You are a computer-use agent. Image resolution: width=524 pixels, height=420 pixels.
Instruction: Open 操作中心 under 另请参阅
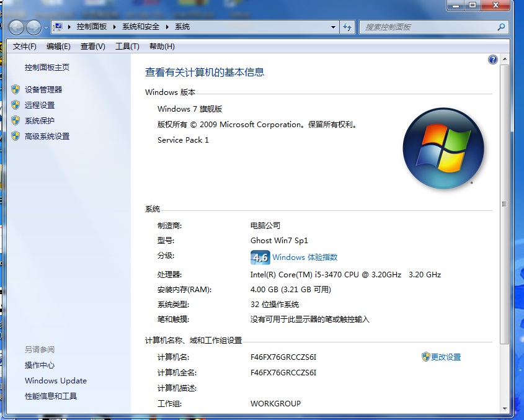click(40, 365)
